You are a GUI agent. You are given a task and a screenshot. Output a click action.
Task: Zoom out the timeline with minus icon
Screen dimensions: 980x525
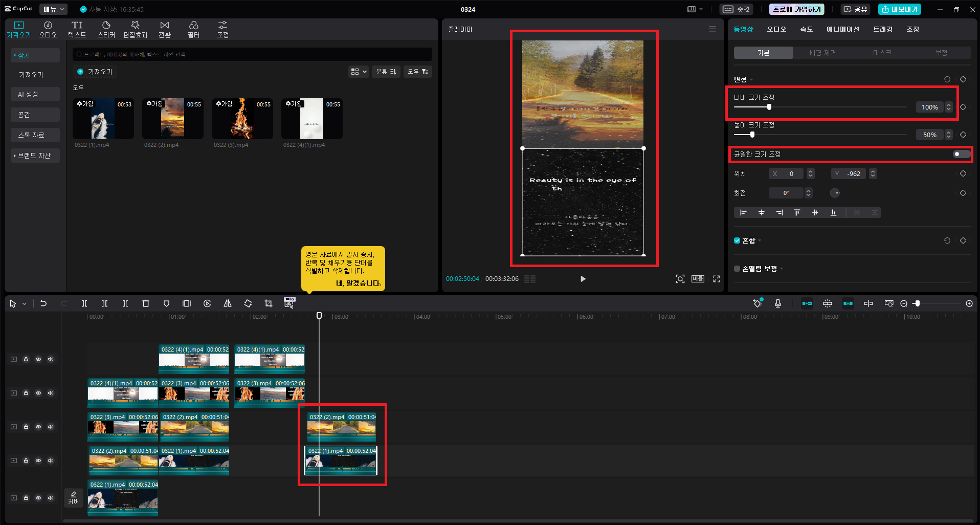click(x=904, y=303)
